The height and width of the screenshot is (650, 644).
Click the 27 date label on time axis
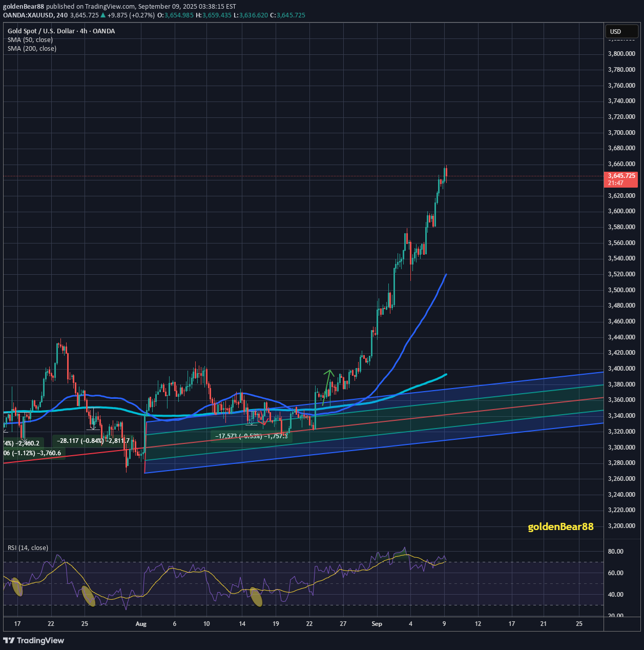tap(343, 624)
